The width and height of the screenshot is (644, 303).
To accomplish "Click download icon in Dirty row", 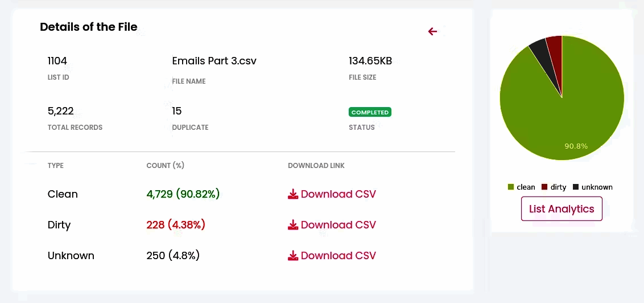I will tap(293, 225).
